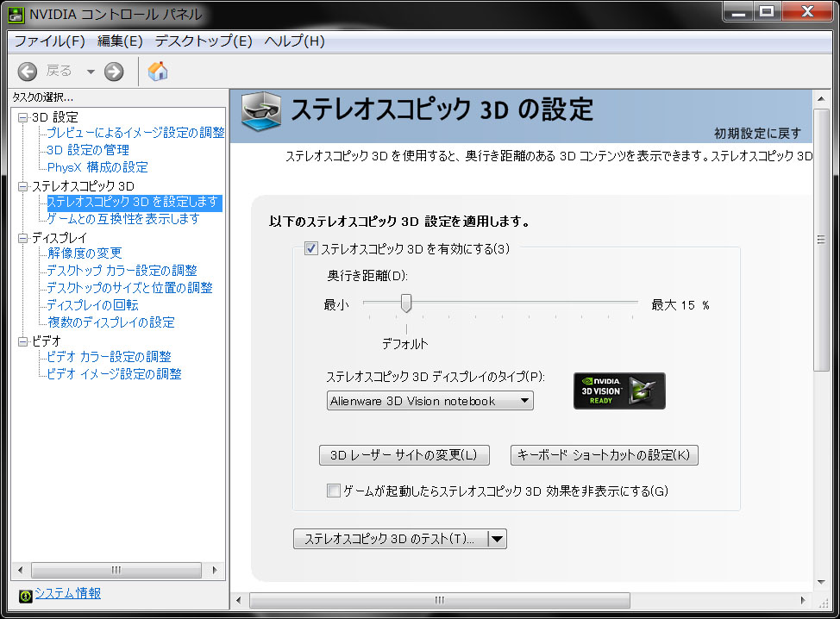The image size is (840, 619).
Task: Collapse the 3D 設定 tree node
Action: 22,117
